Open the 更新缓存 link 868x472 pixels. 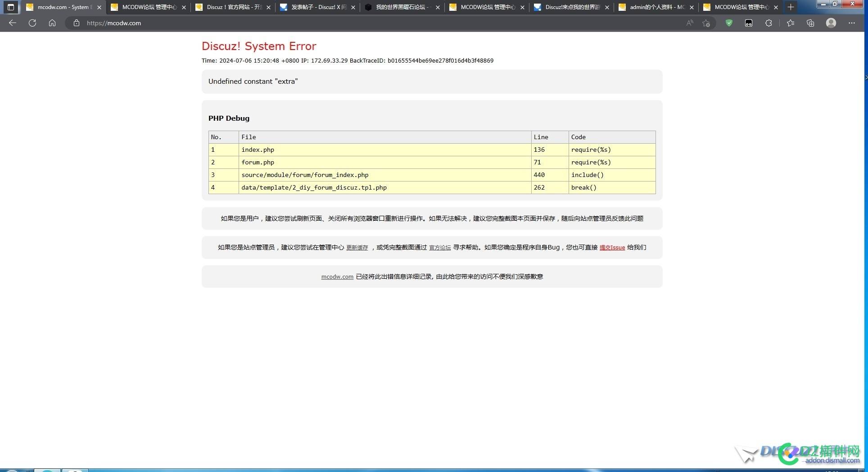click(x=357, y=248)
